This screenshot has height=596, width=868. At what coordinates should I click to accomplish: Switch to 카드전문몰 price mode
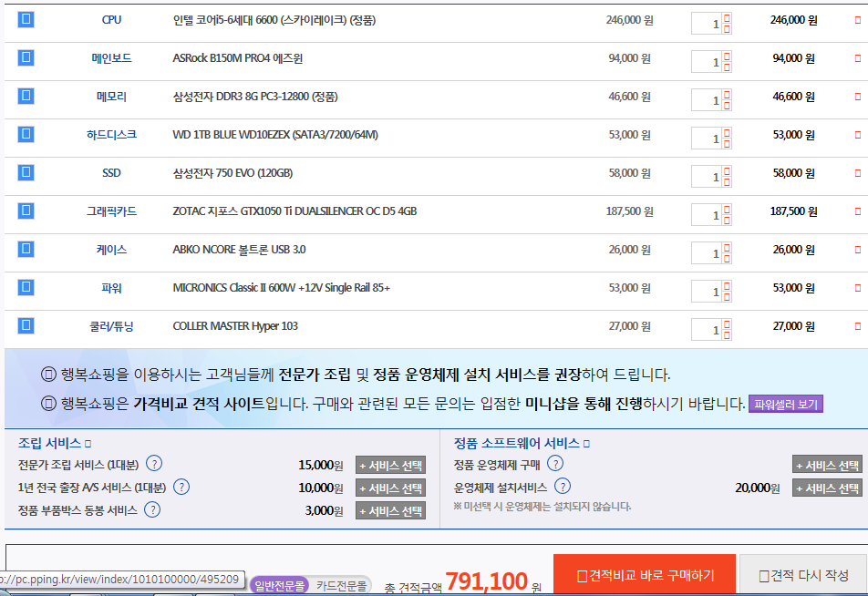coord(341,585)
